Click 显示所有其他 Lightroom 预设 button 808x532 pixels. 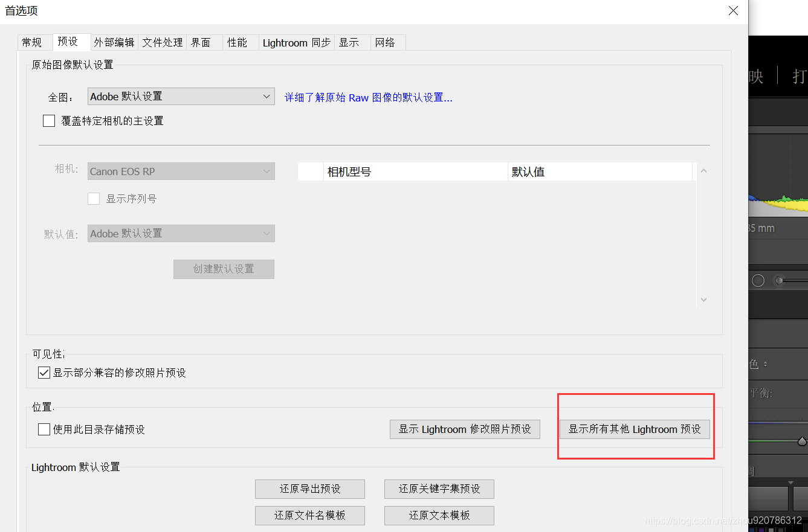635,429
